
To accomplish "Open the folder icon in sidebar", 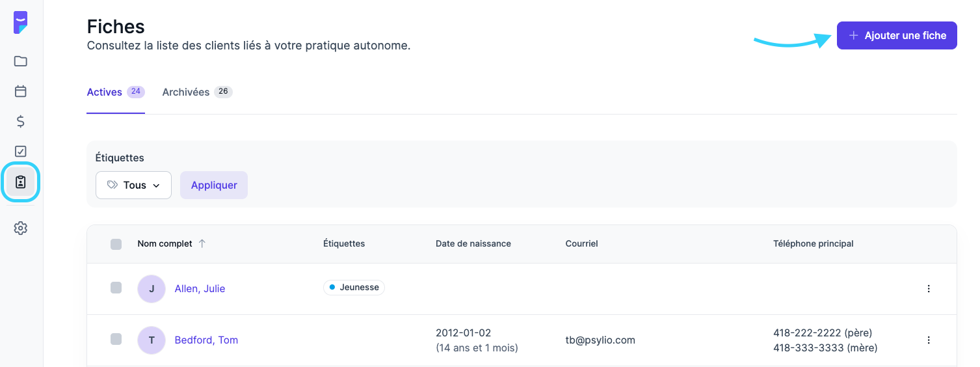I will 21,61.
